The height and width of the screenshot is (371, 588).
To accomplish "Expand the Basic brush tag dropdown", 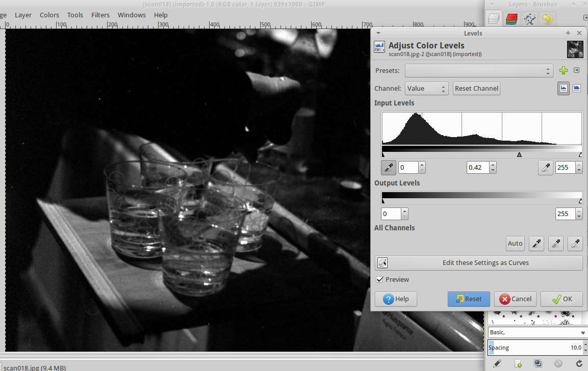I will [x=583, y=332].
